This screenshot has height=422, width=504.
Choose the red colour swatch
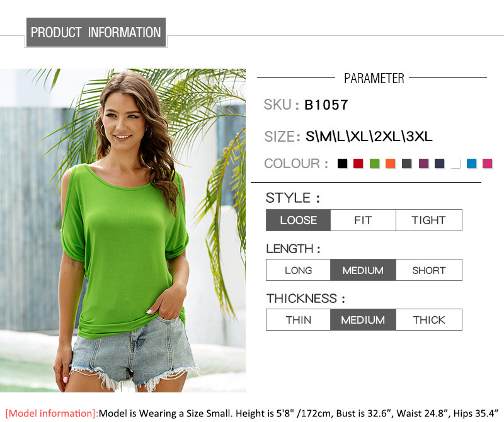pyautogui.click(x=358, y=164)
